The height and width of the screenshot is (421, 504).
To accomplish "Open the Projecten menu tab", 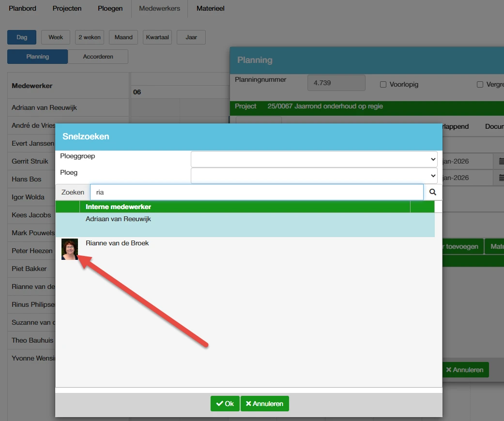I will point(66,8).
